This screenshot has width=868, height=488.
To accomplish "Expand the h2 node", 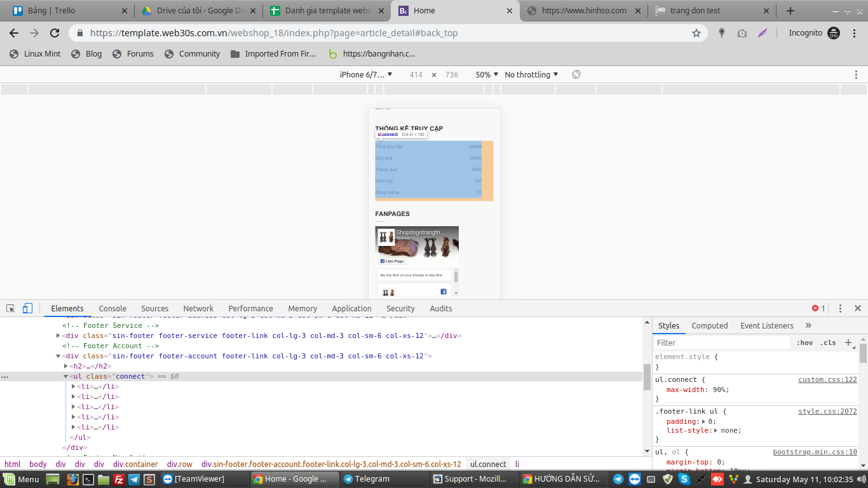I will click(65, 366).
